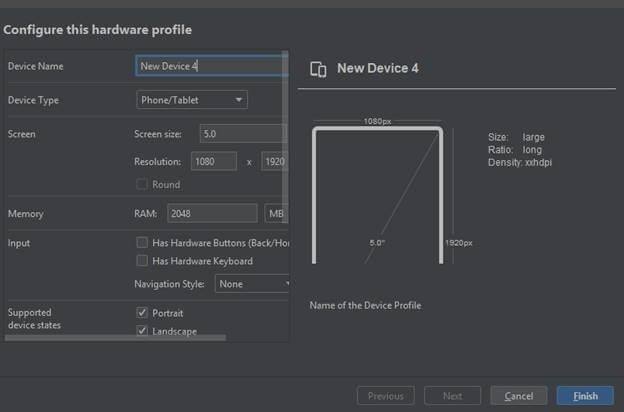
Task: Open the Navigation Style dropdown
Action: (x=252, y=284)
